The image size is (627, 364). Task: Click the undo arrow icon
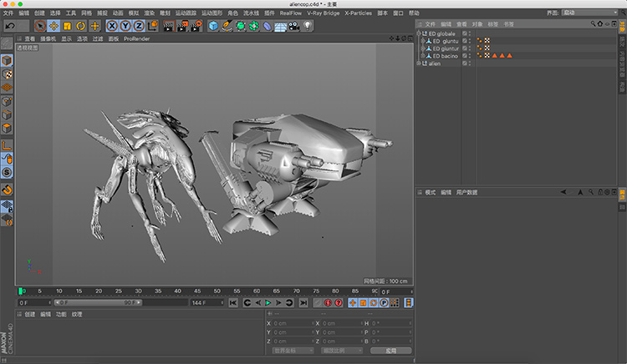click(9, 26)
